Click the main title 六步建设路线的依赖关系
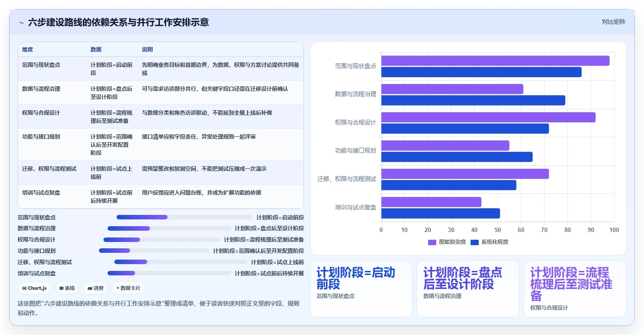 pyautogui.click(x=118, y=22)
